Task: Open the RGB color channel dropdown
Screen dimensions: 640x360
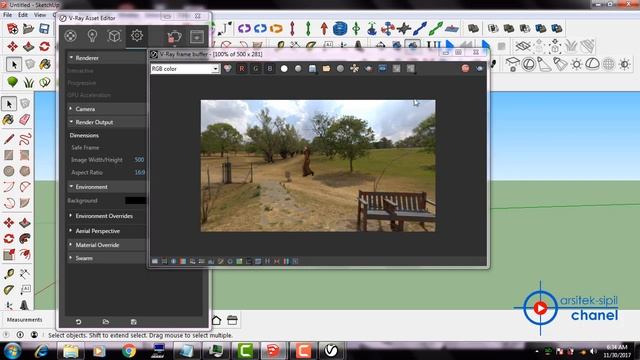Action: (x=185, y=69)
